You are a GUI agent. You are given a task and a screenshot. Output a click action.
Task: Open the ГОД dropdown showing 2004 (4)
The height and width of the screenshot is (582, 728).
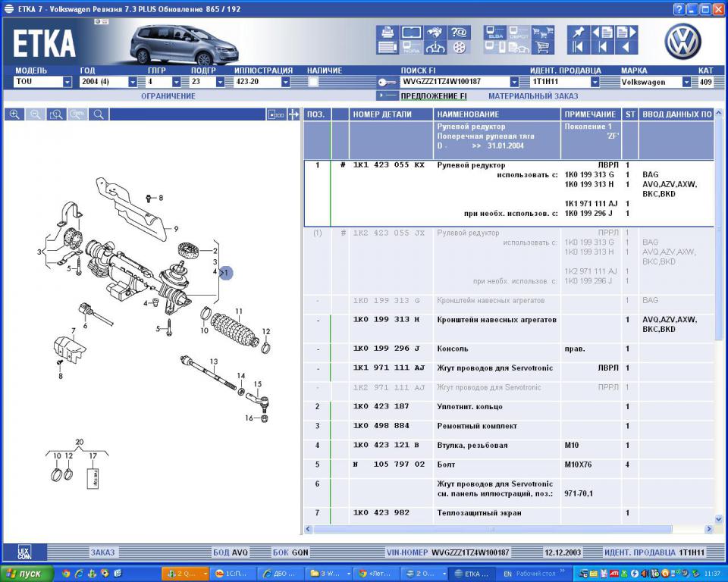(133, 82)
